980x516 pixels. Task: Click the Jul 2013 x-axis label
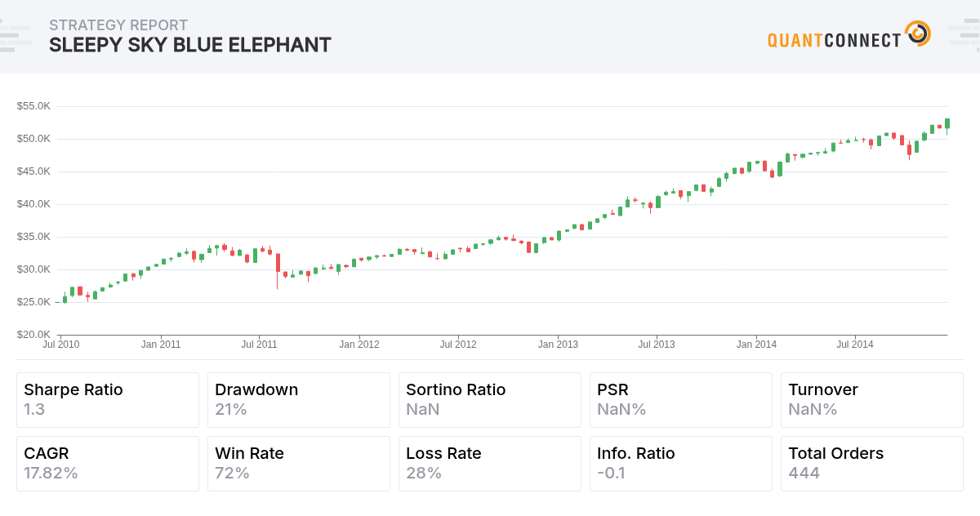(x=657, y=345)
